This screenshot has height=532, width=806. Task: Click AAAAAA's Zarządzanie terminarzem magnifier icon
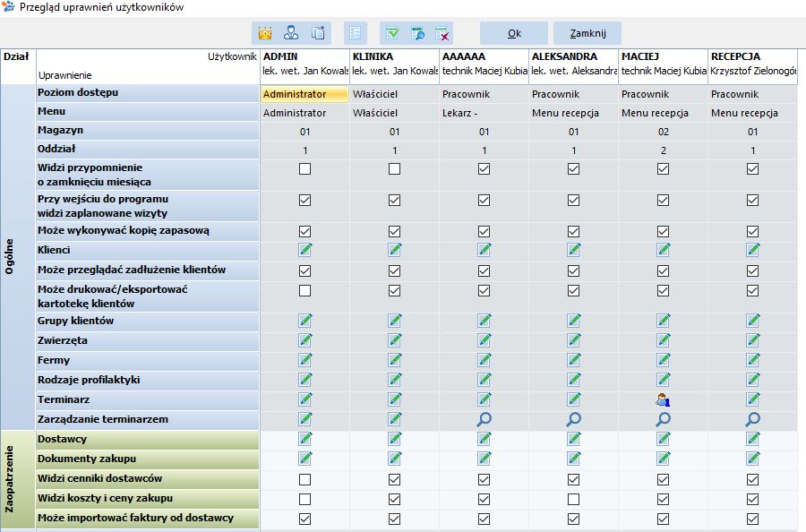pos(484,419)
